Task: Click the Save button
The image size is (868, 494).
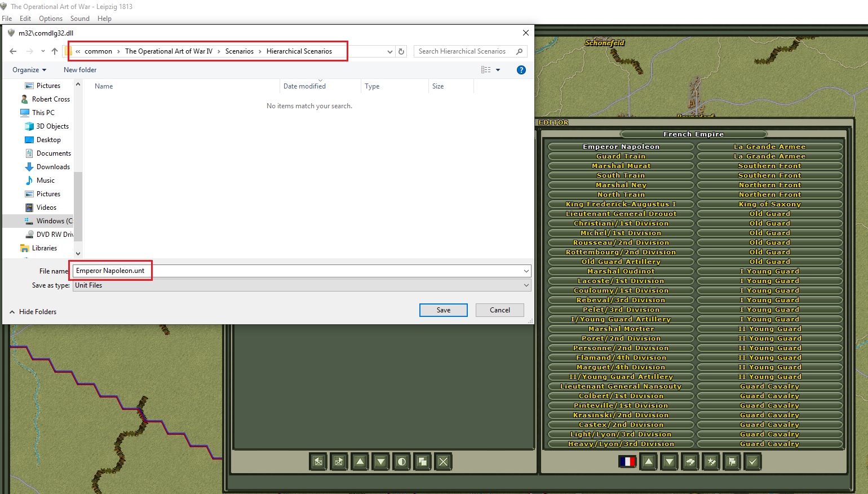Action: (443, 310)
